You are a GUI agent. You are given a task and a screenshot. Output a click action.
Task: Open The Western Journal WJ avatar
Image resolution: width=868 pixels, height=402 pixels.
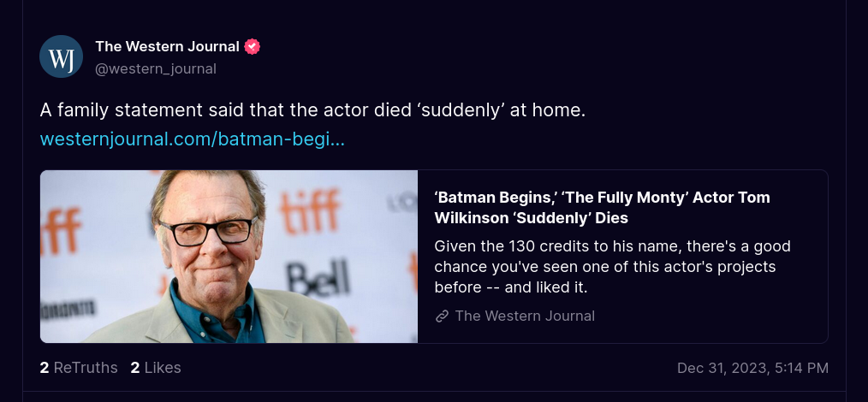(x=61, y=56)
